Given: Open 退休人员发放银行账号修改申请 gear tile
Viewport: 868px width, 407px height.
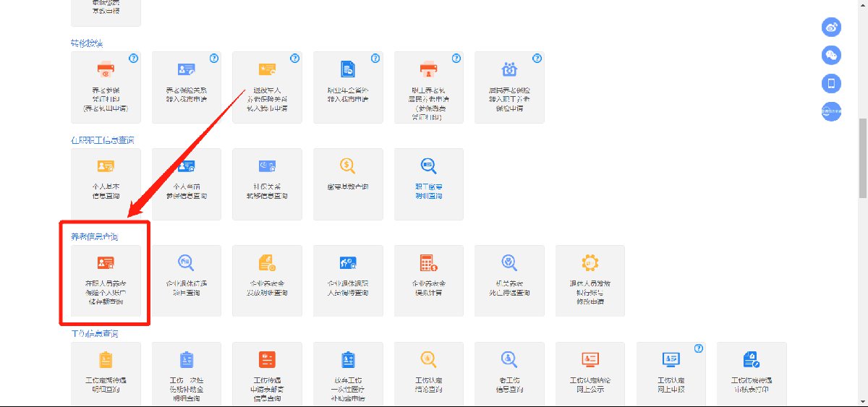Looking at the screenshot, I should pos(590,280).
